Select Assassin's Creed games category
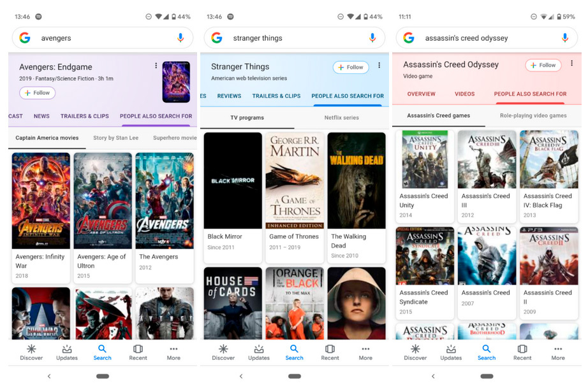Image resolution: width=588 pixels, height=386 pixels. tap(438, 115)
